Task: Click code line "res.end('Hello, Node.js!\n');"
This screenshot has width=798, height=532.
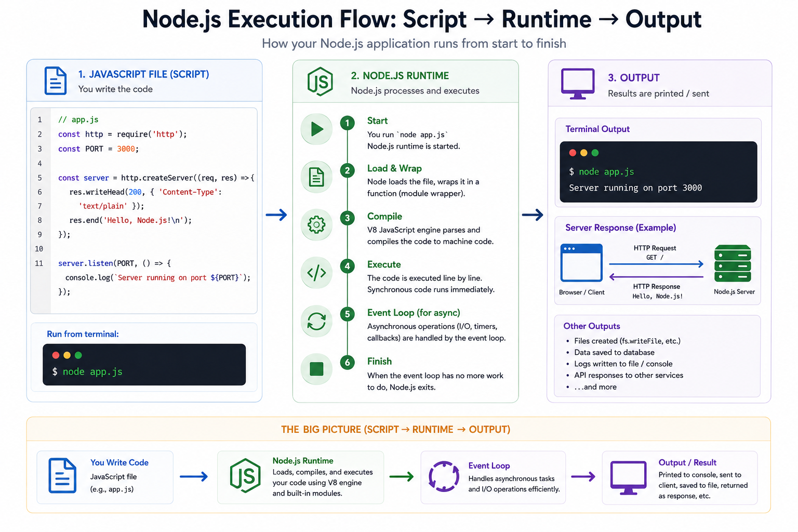Action: tap(130, 220)
